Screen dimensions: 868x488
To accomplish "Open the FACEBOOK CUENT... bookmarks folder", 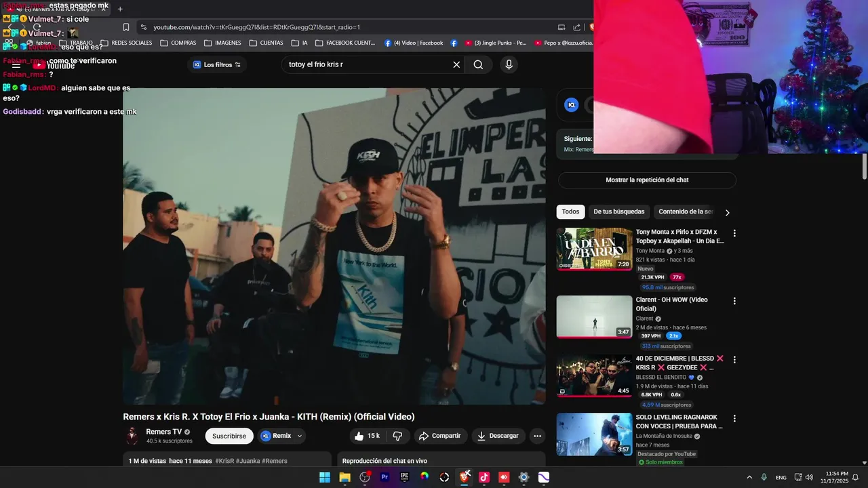I will (345, 43).
